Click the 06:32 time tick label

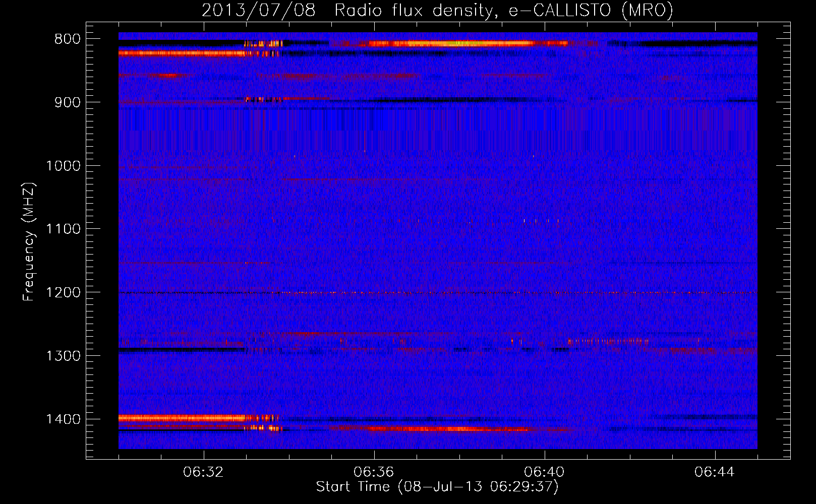click(x=203, y=472)
